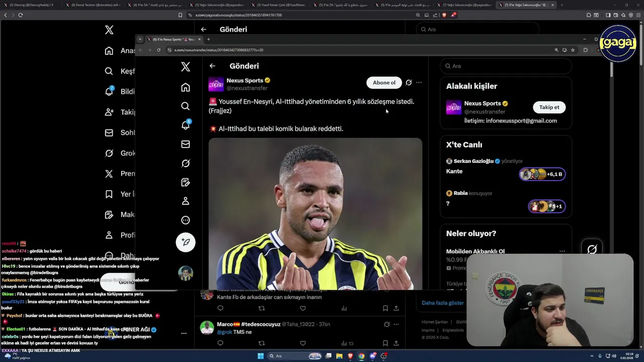Reply to Marco's '@grok TMS ne' tweet
This screenshot has width=644, height=362.
220,343
